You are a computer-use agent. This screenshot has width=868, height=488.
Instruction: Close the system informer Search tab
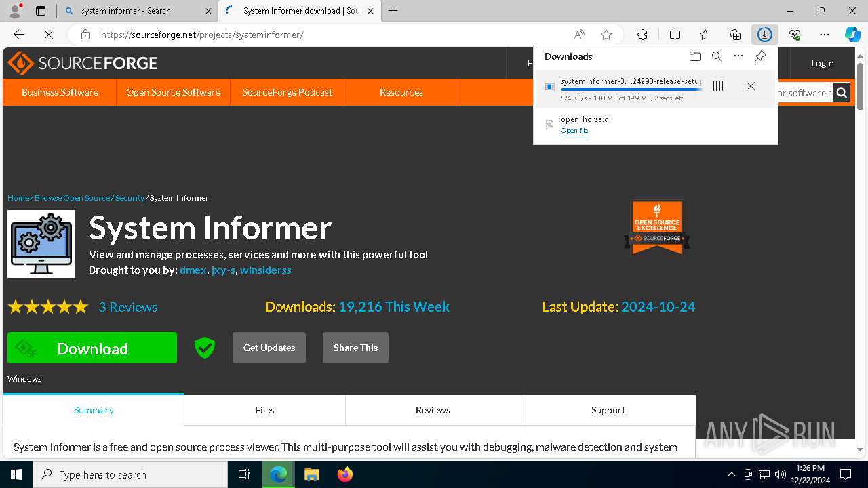[x=208, y=11]
